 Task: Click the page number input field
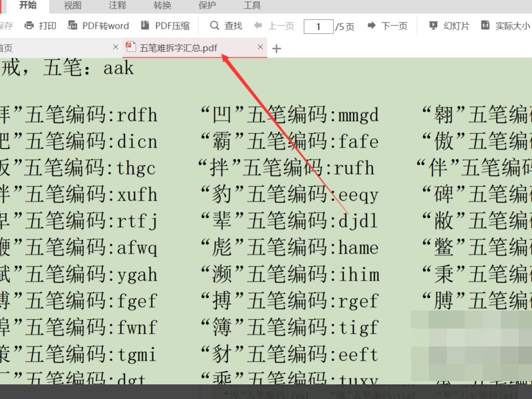319,27
